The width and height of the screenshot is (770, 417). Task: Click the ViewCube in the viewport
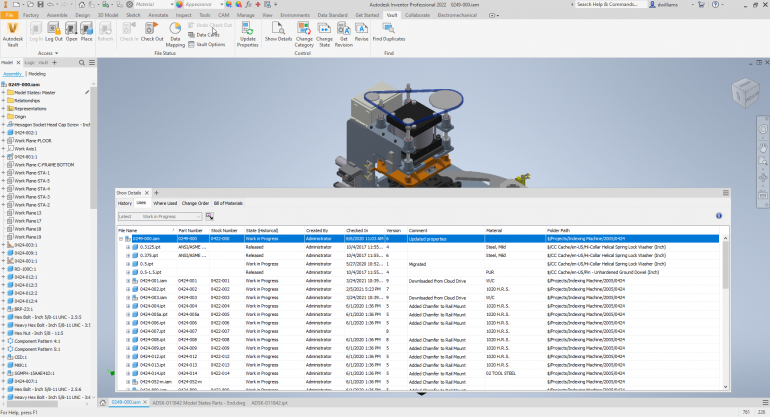(745, 92)
